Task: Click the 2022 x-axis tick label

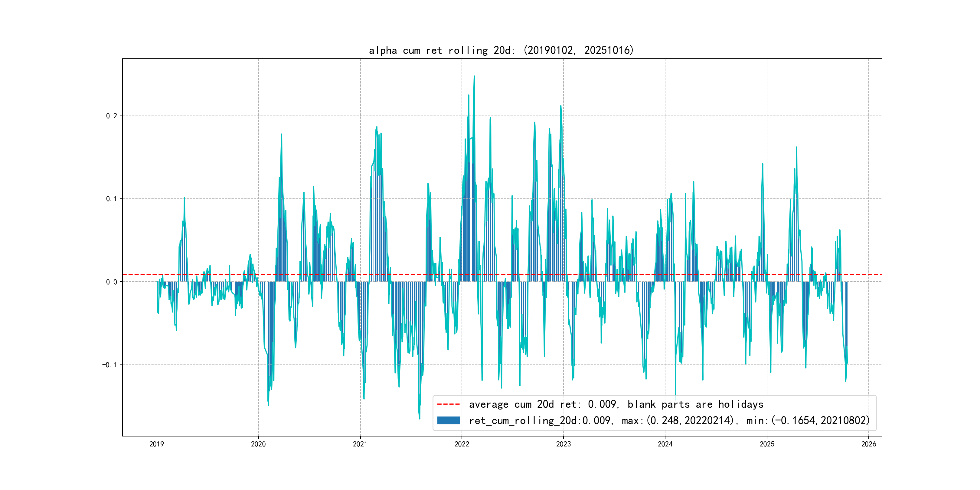Action: click(x=462, y=444)
